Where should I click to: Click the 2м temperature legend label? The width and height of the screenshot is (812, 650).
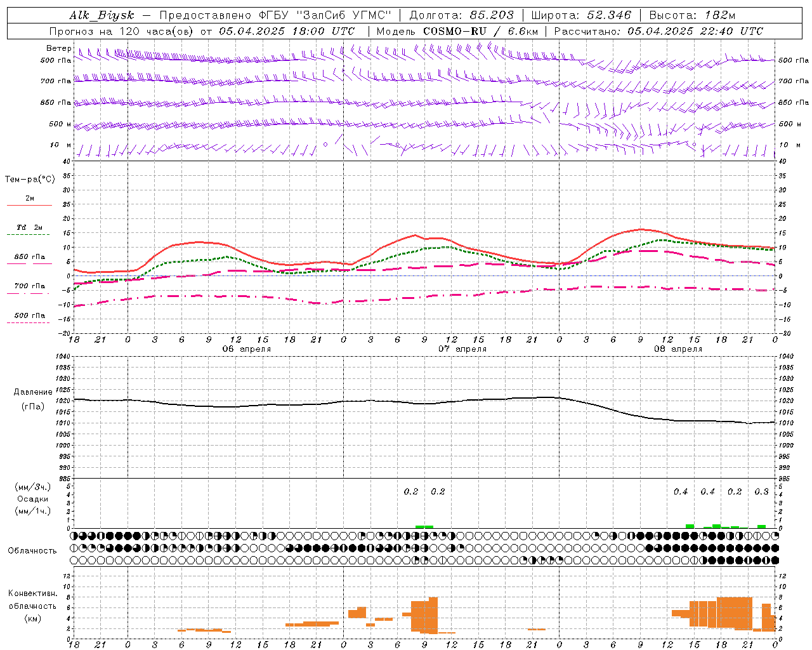pyautogui.click(x=30, y=198)
